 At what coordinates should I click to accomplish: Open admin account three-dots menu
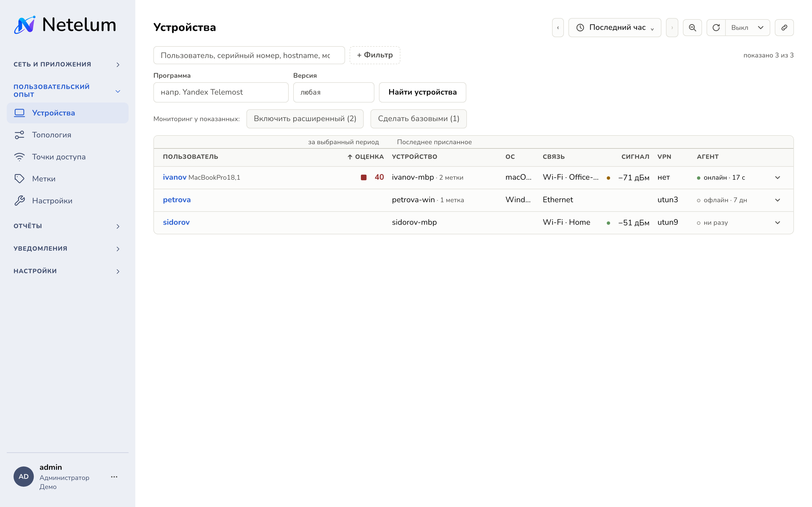114,477
